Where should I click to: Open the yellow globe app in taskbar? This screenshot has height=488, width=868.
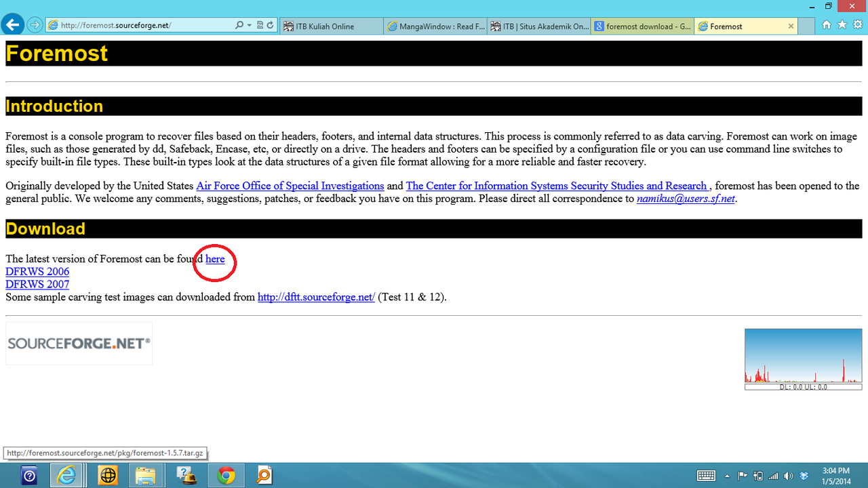tap(106, 475)
